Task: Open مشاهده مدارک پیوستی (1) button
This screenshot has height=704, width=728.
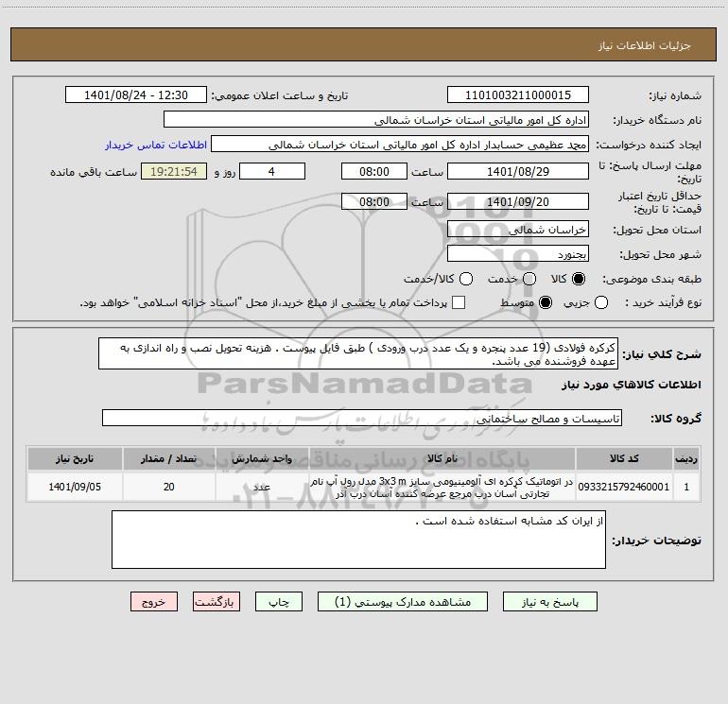Action: 403,602
